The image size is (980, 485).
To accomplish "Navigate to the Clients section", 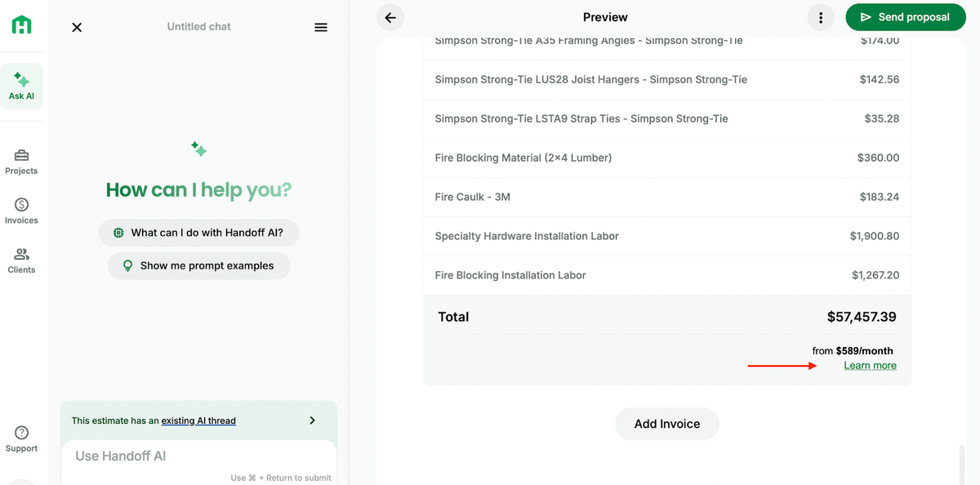I will pyautogui.click(x=22, y=260).
